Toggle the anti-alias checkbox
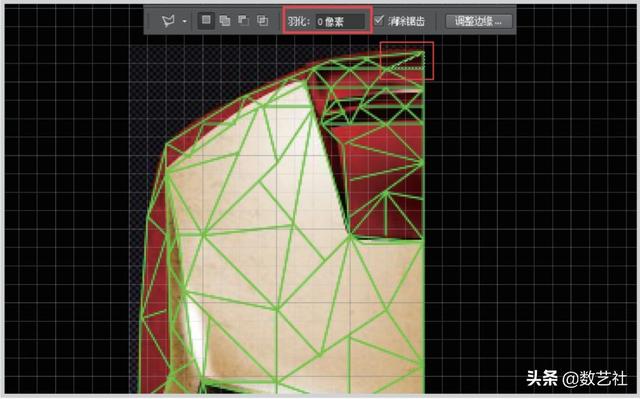Viewport: 640px width, 399px height. [x=379, y=20]
